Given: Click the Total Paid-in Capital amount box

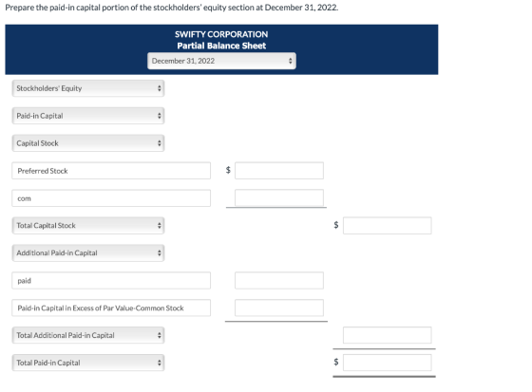Looking at the screenshot, I should click(x=388, y=364).
